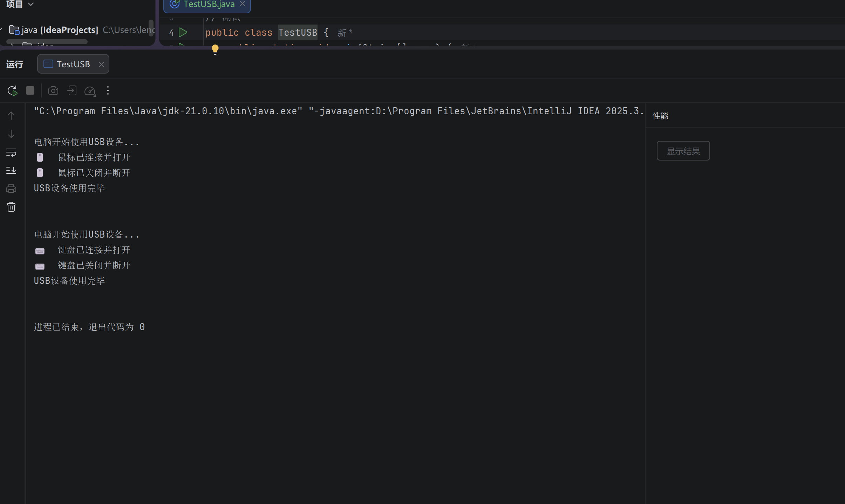Viewport: 845px width, 504px height.
Task: Click the console exit arrow icon
Action: point(72,91)
